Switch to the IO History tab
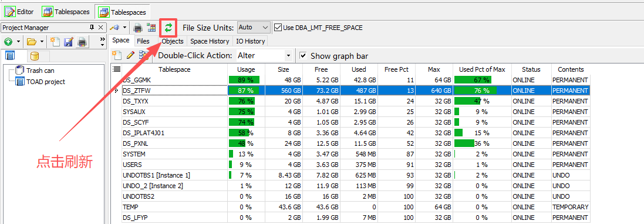 tap(250, 41)
